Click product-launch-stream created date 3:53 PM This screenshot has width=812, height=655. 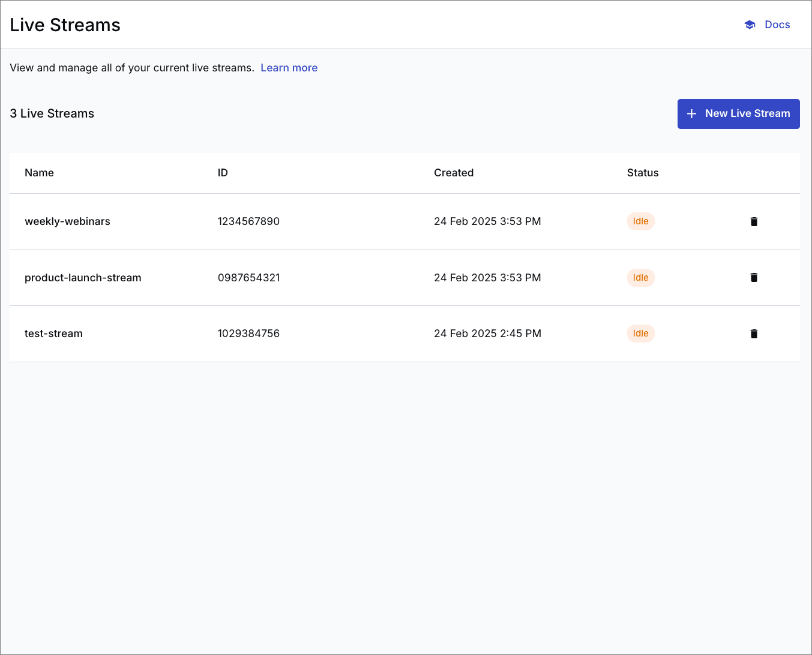coord(487,278)
